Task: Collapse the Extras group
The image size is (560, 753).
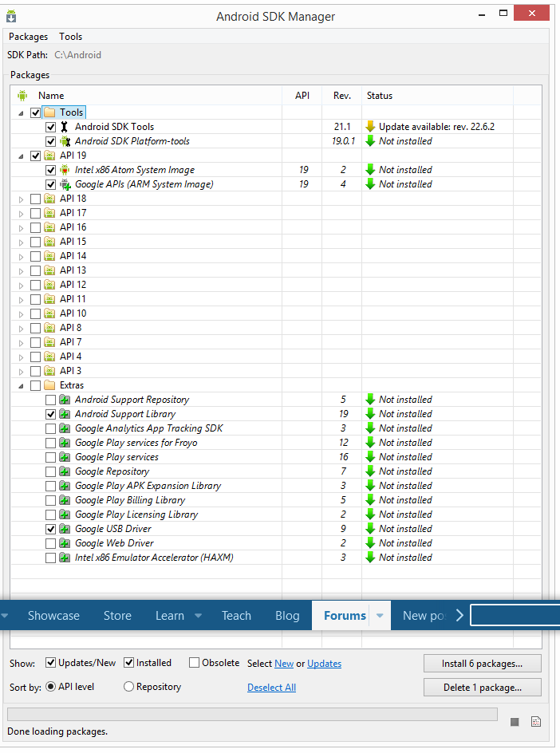Action: click(x=21, y=386)
